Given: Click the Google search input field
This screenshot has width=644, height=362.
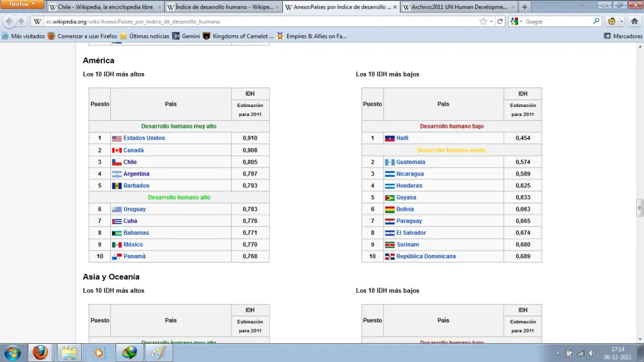Looking at the screenshot, I should (558, 21).
